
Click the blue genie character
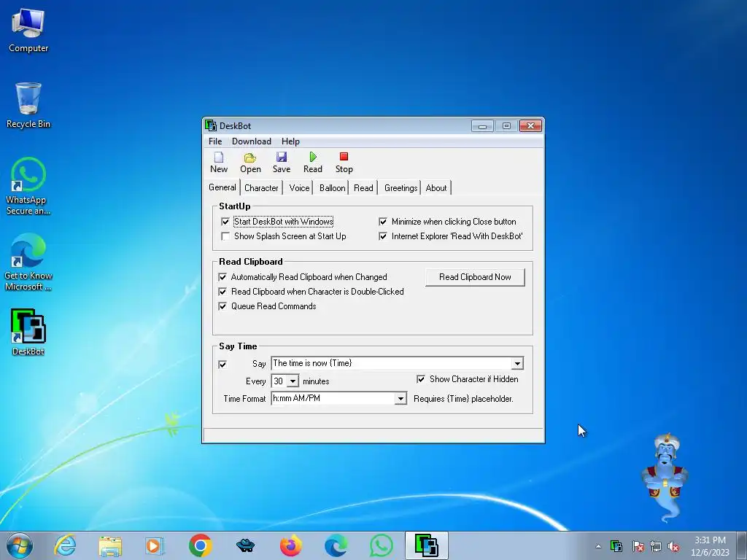[665, 476]
